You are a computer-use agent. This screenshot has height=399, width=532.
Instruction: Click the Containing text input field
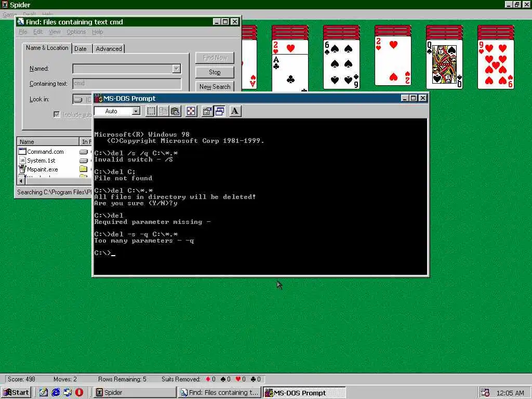click(127, 84)
